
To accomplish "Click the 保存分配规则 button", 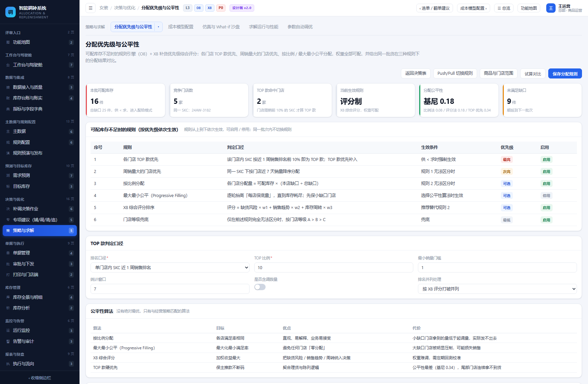I will (x=565, y=73).
